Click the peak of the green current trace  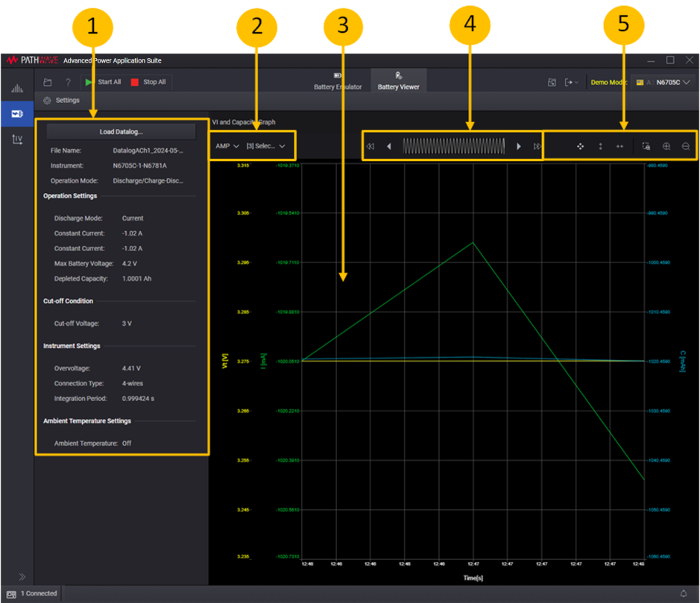coord(473,242)
